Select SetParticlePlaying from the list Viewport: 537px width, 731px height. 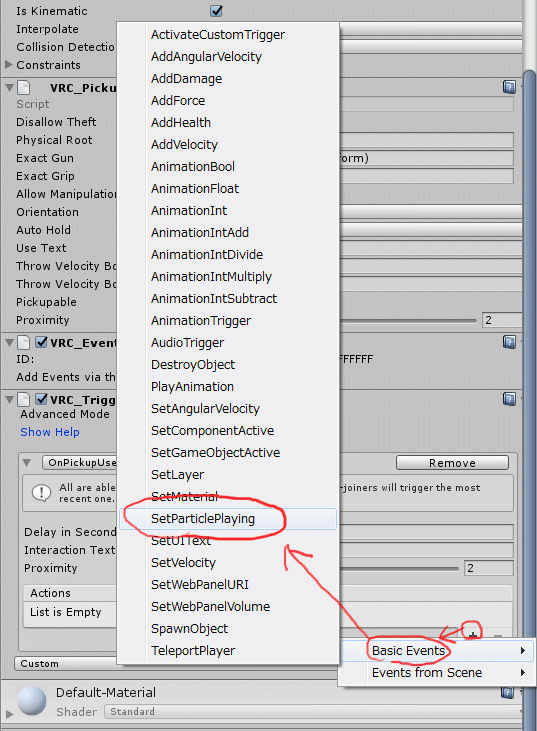click(x=228, y=518)
